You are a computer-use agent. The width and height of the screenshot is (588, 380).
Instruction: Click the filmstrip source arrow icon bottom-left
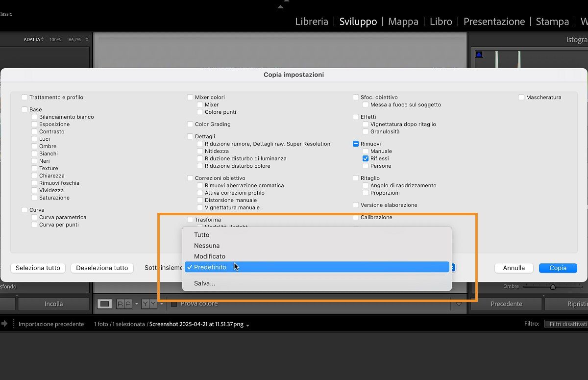coord(5,324)
